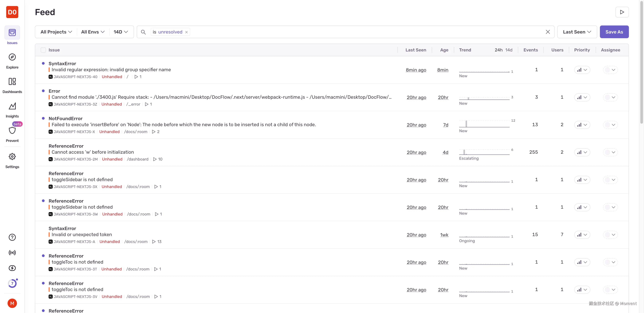Remove the 'is unresolved' filter token
The height and width of the screenshot is (313, 644).
pyautogui.click(x=186, y=32)
